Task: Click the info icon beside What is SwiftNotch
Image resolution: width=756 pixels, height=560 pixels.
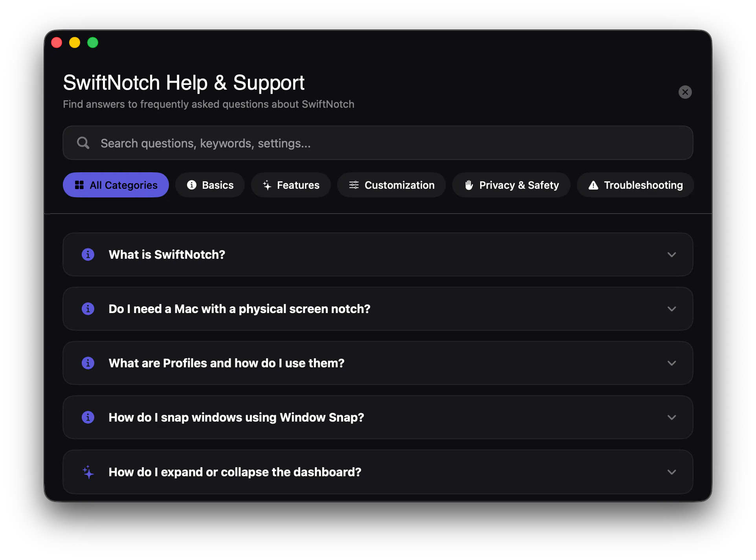Action: 88,254
